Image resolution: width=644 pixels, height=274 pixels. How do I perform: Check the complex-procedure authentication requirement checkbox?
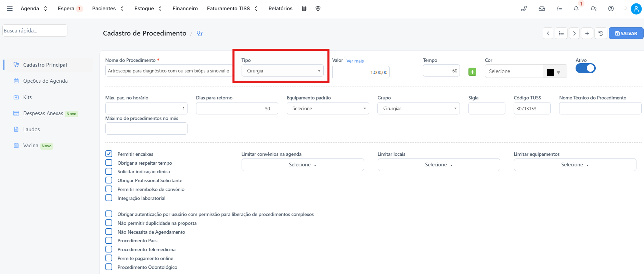[x=109, y=214]
